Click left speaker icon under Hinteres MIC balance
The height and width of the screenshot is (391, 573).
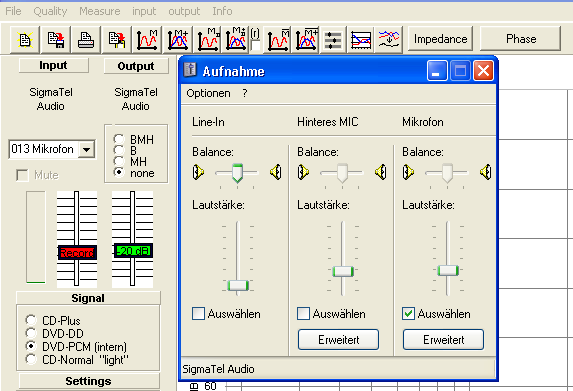303,172
